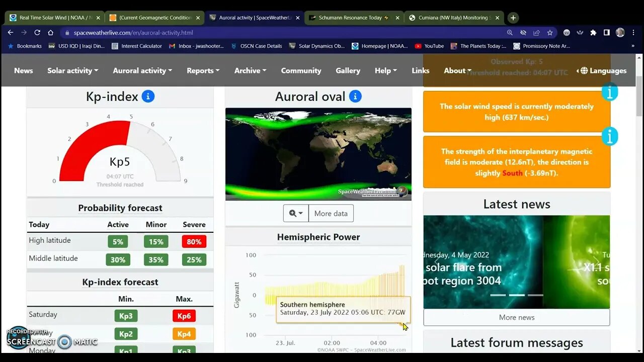Screen dimensions: 644x362
Task: Show more bookmarks with the chevron
Action: click(x=632, y=46)
